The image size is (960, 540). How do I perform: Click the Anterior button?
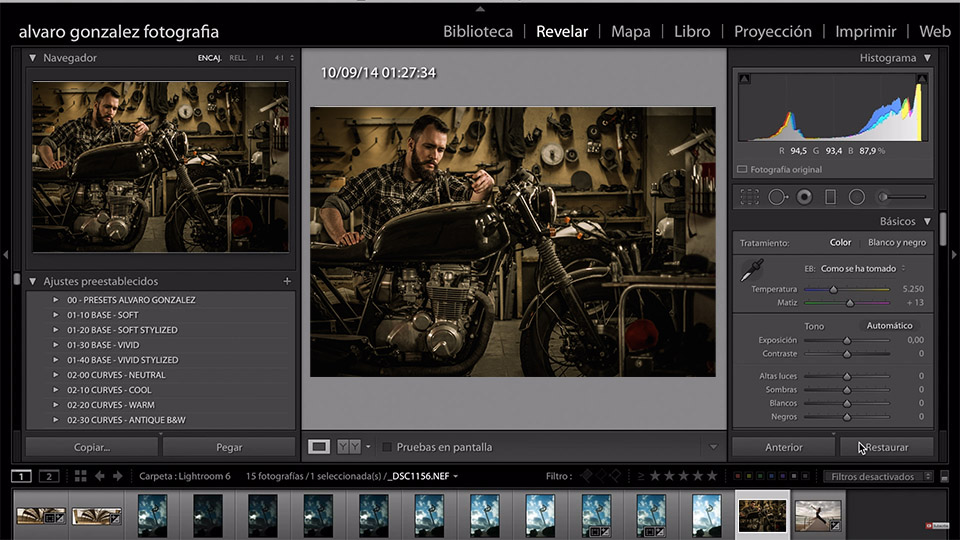(x=784, y=447)
